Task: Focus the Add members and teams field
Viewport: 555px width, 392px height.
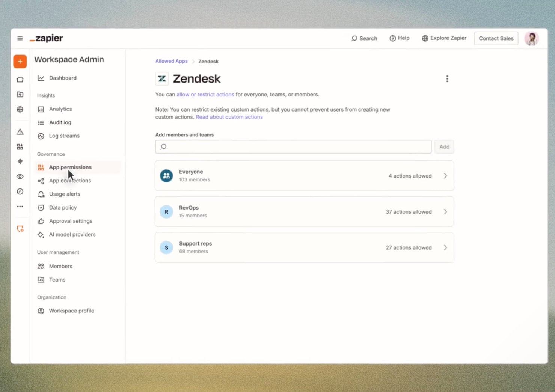Action: click(293, 147)
